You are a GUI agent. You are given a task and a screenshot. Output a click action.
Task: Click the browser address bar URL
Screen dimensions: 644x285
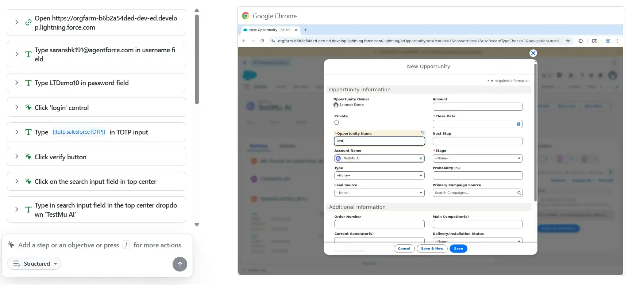click(420, 41)
